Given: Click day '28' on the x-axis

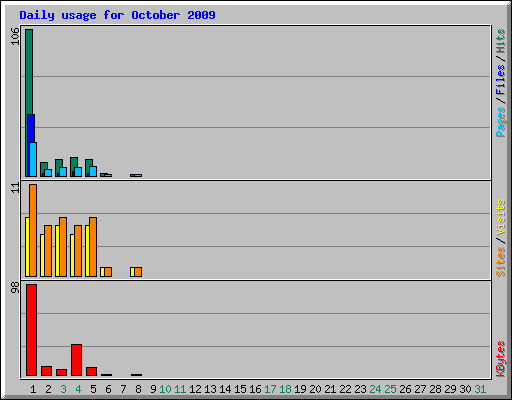Looking at the screenshot, I should 435,389.
